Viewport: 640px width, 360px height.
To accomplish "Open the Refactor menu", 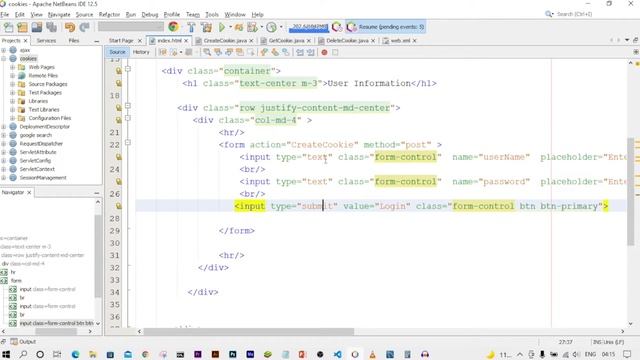I will (109, 14).
